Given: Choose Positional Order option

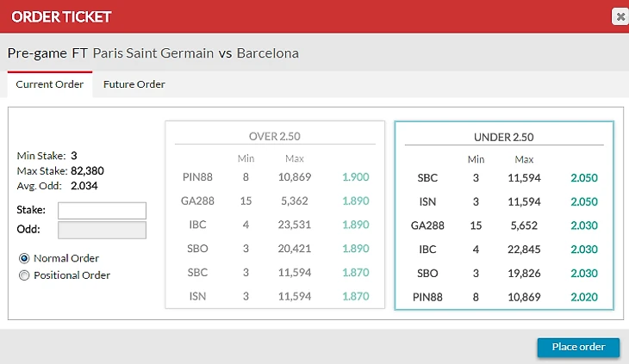Looking at the screenshot, I should click(x=24, y=275).
